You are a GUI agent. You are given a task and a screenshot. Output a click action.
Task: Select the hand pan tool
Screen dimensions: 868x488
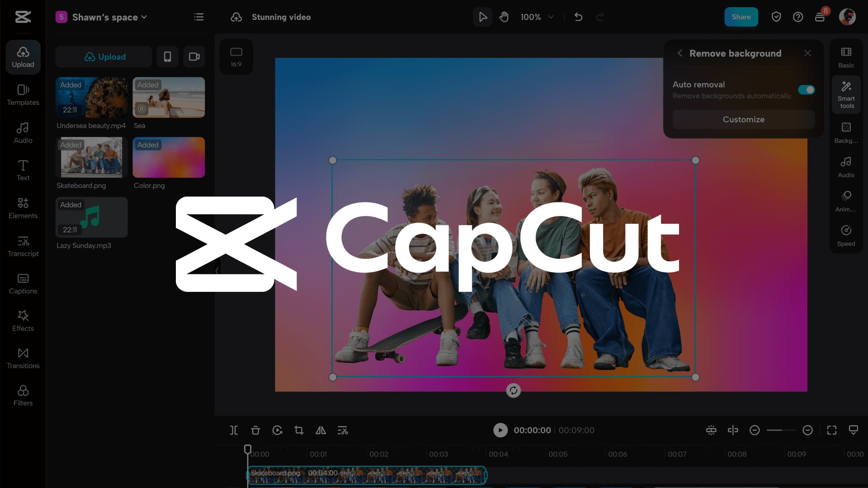point(504,17)
